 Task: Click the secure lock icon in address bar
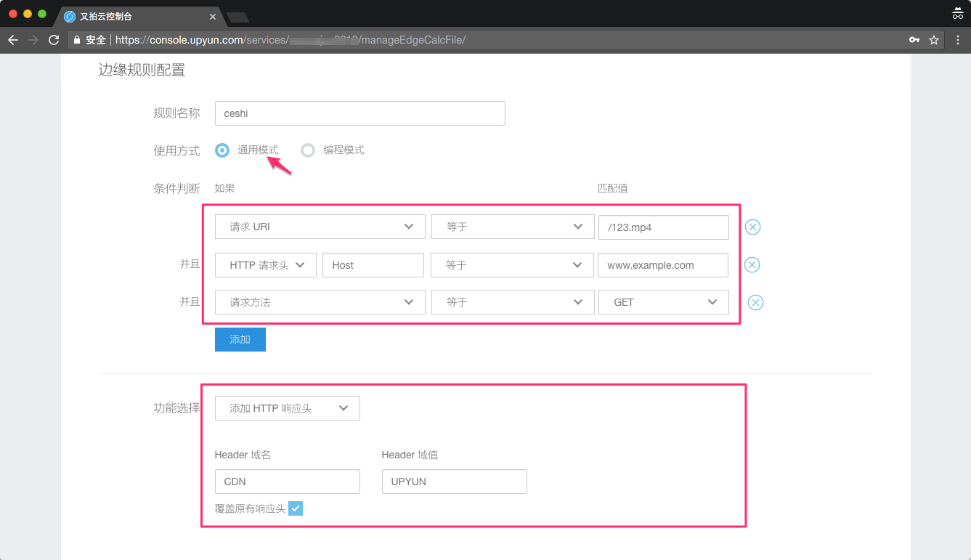pos(77,40)
